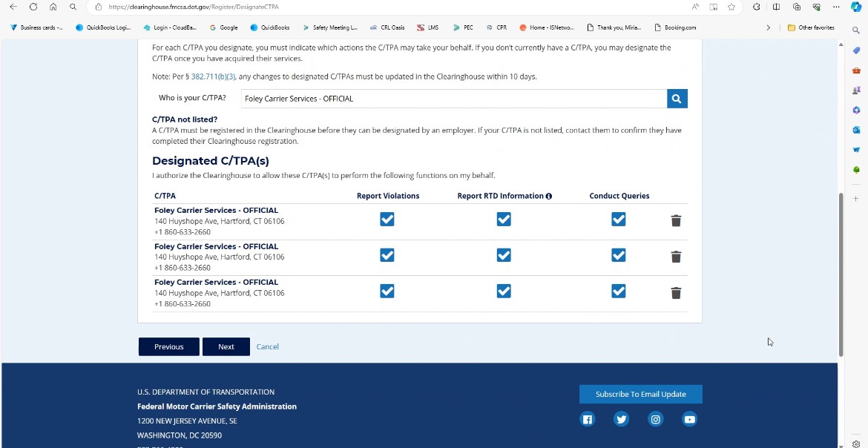
Task: Open browser Settings via the ellipsis menu
Action: [836, 7]
